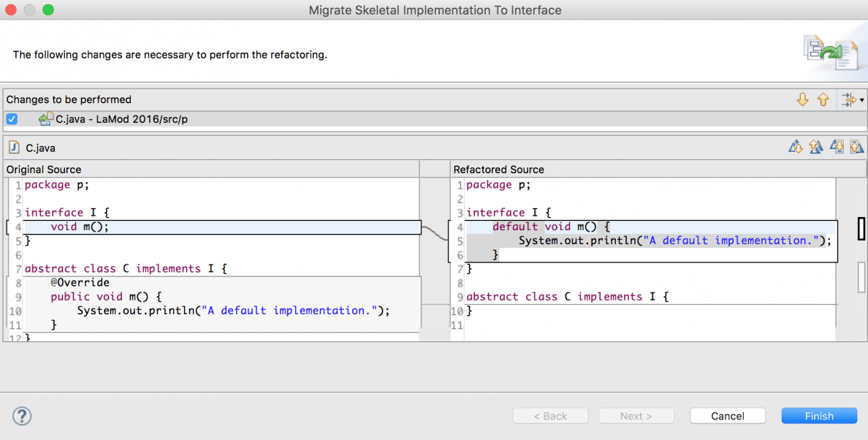Screen dimensions: 868x440
Task: Click the < Back button
Action: [550, 416]
